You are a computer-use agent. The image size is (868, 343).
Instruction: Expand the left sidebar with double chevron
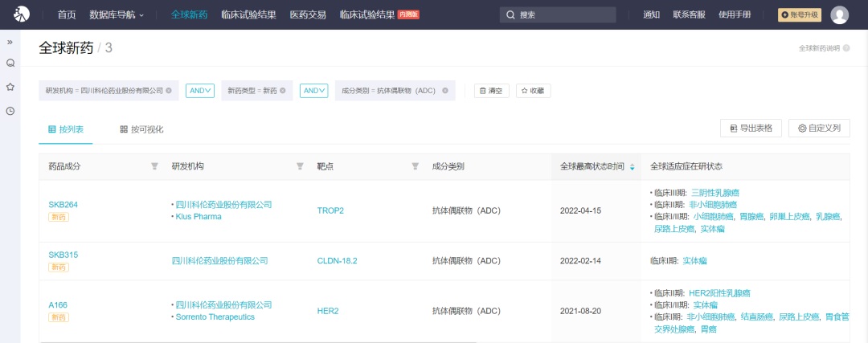pos(10,41)
